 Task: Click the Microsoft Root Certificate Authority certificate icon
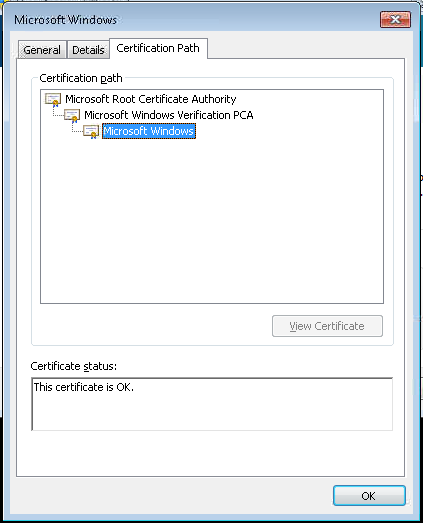pyautogui.click(x=53, y=99)
